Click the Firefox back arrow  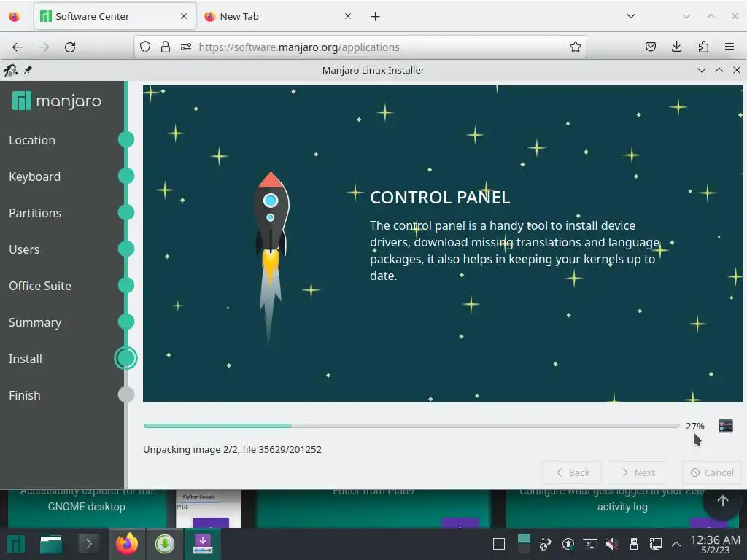(18, 47)
